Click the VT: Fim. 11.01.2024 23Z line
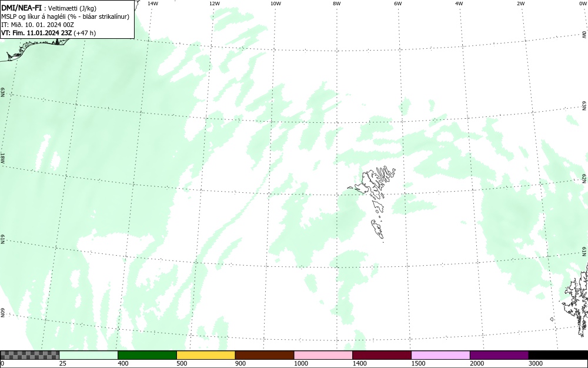Screen dimensions: 588x368 (x=48, y=33)
